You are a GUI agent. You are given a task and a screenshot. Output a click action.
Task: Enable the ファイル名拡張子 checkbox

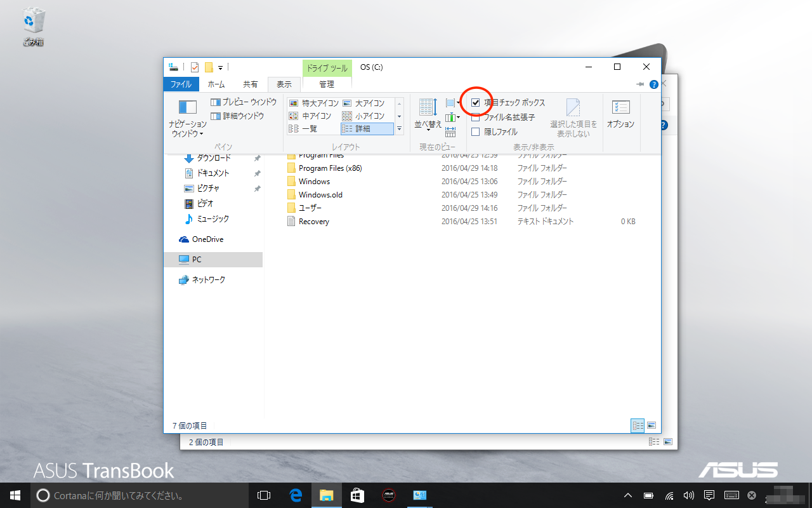coord(476,117)
